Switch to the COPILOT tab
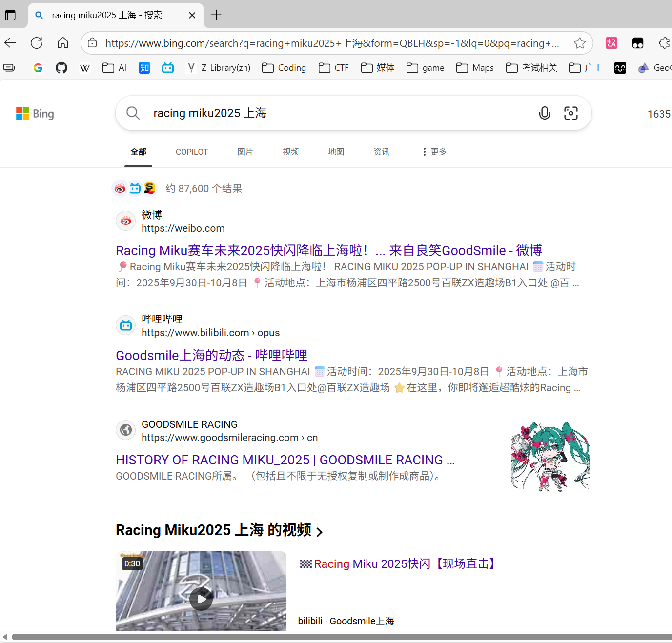 [192, 152]
